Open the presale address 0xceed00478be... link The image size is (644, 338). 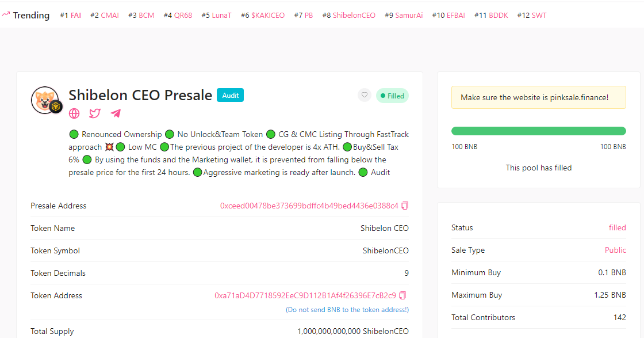pyautogui.click(x=309, y=206)
